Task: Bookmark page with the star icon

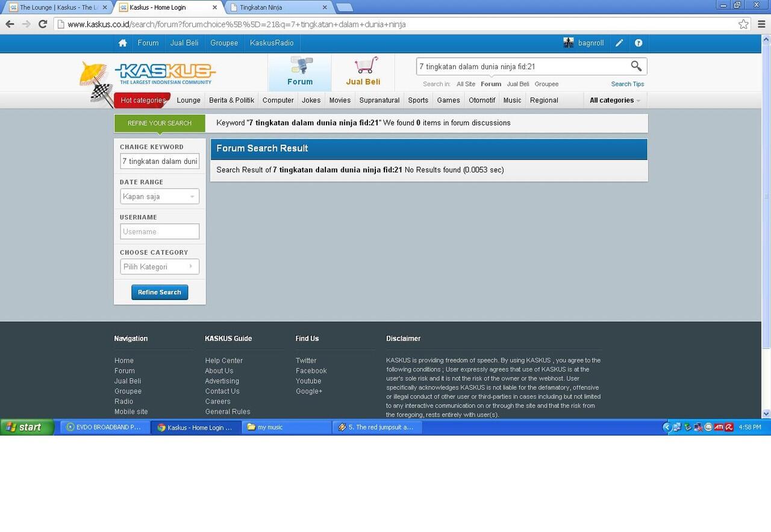Action: [x=743, y=24]
